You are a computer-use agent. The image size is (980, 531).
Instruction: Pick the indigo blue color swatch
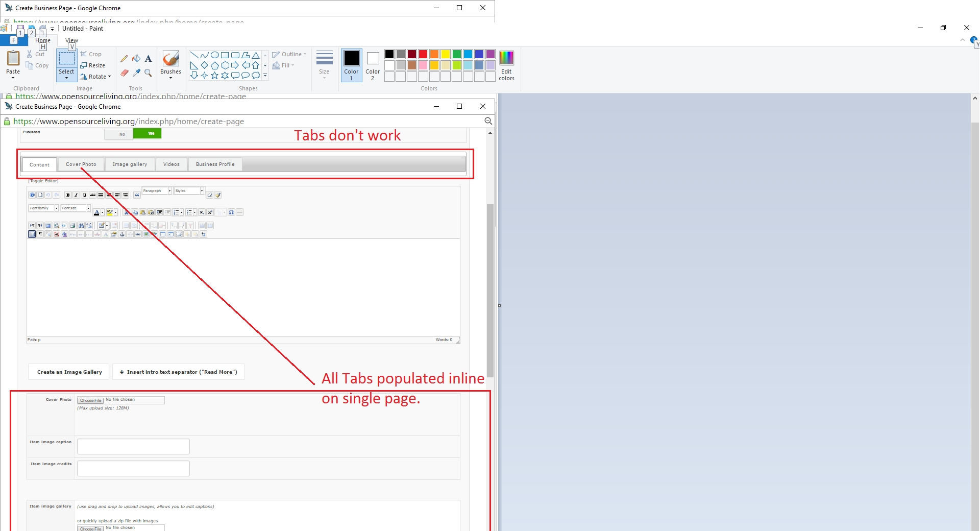click(479, 54)
